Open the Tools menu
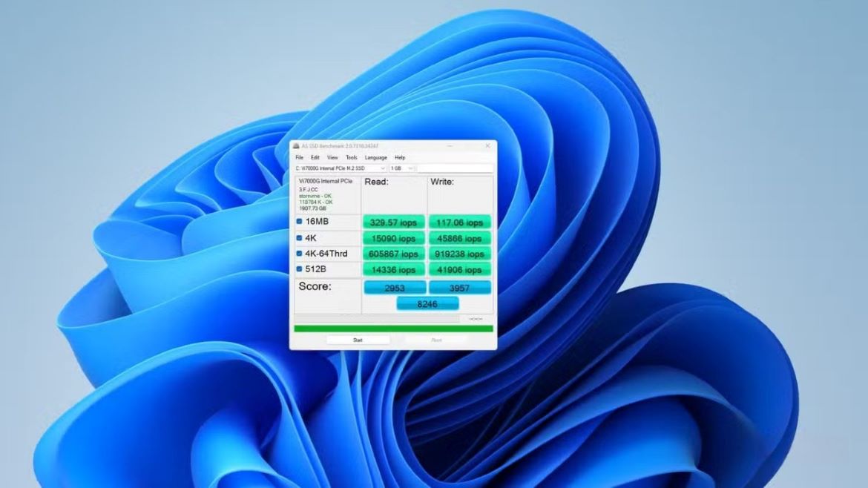This screenshot has height=488, width=868. tap(351, 157)
